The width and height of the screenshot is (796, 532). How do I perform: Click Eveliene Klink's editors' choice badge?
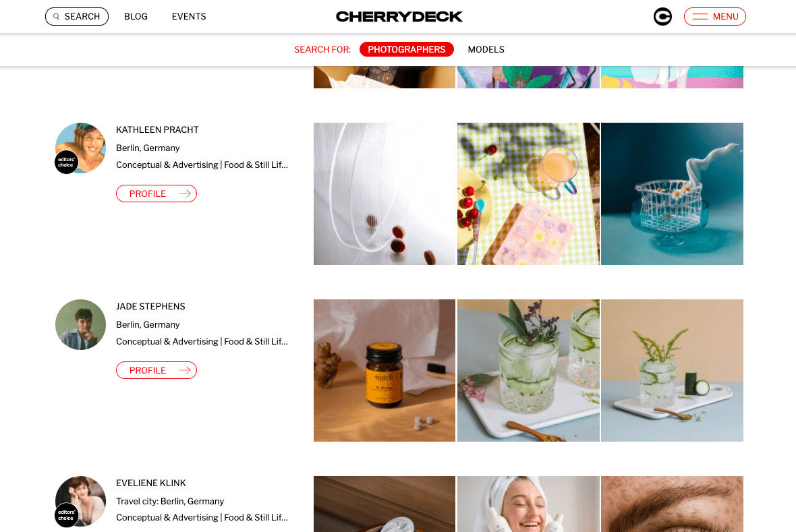(66, 515)
